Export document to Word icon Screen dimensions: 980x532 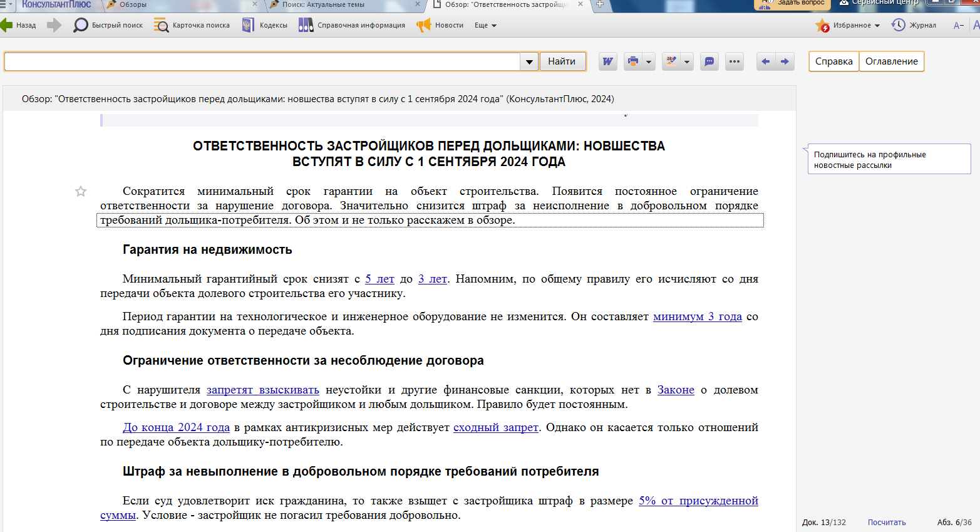coord(607,61)
